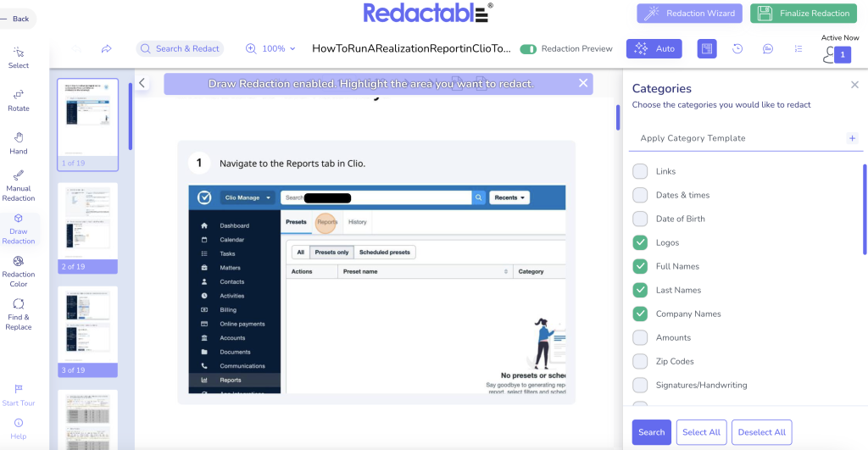Screen dimensions: 868x450
Task: Launch the Redaction Wizard
Action: coord(689,14)
